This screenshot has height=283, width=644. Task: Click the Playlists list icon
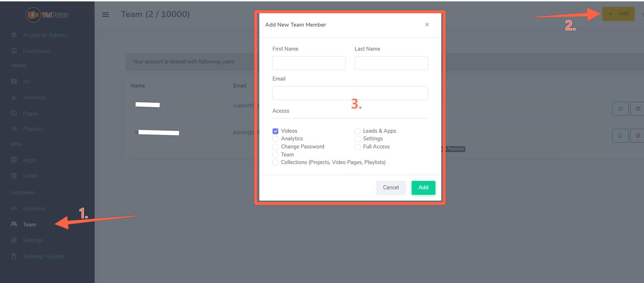tap(14, 129)
